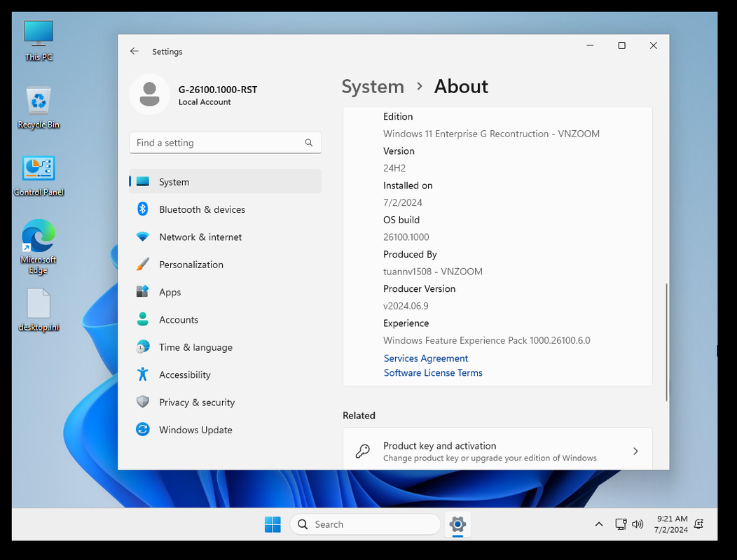Click the version value 24H2
This screenshot has width=737, height=560.
pos(394,168)
